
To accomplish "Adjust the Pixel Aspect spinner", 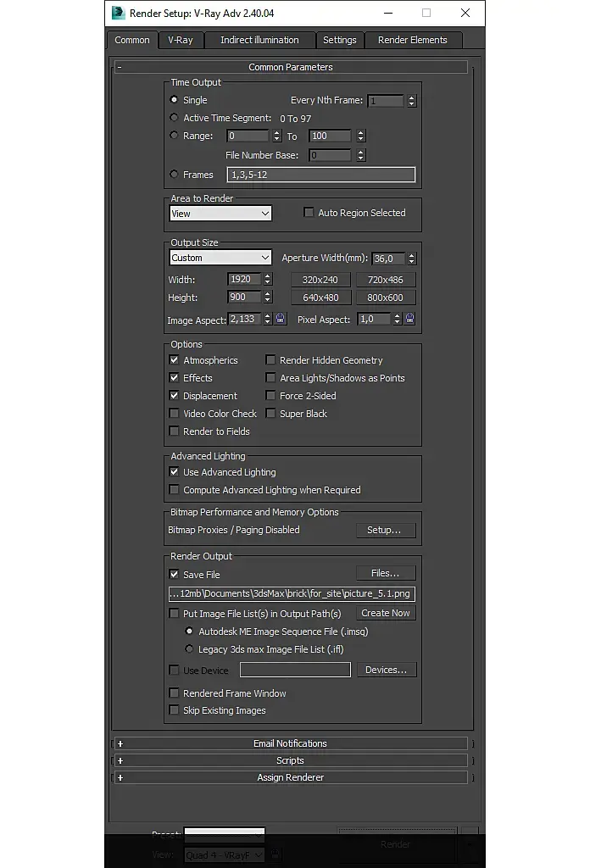I will coord(397,319).
